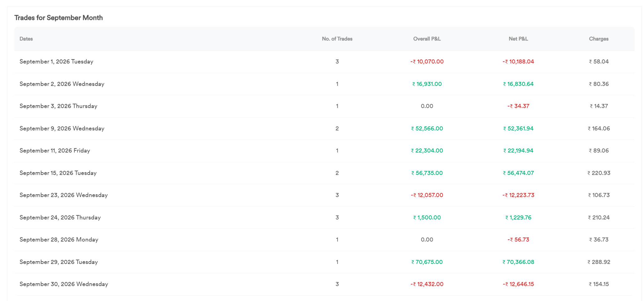
Task: Click the net loss value "-₹ 34.37"
Action: (x=518, y=106)
